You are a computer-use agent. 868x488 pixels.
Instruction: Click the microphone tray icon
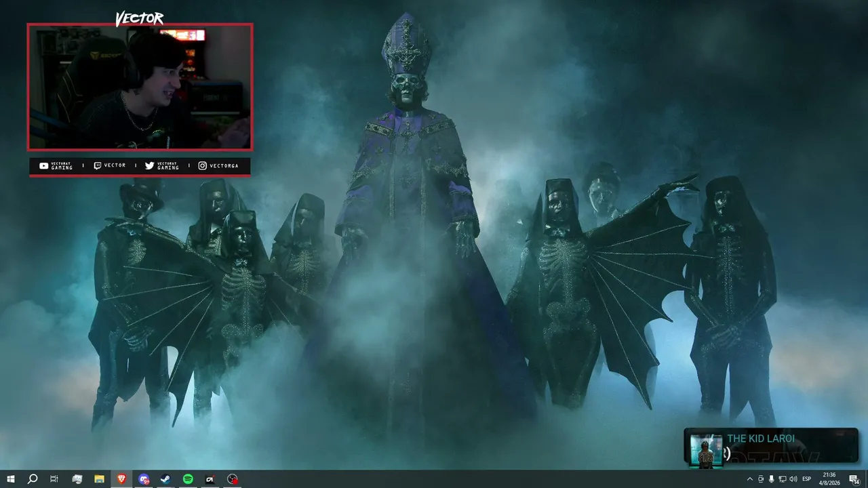click(772, 479)
